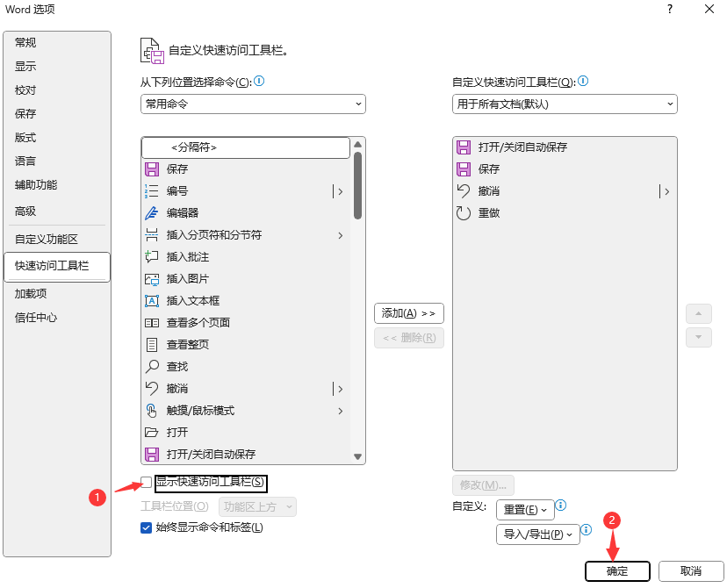Screen dimensions: 727x588
Task: Select the 分隔符 item in the command list
Action: click(x=246, y=147)
